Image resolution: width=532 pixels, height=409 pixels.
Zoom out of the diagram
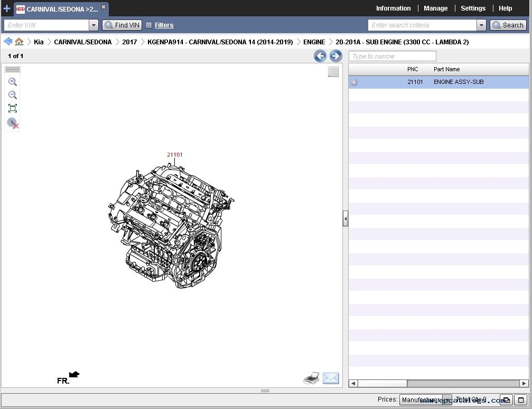(13, 95)
